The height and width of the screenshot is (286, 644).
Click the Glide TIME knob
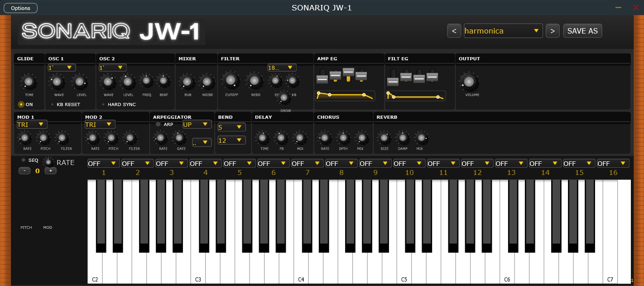[x=29, y=82]
